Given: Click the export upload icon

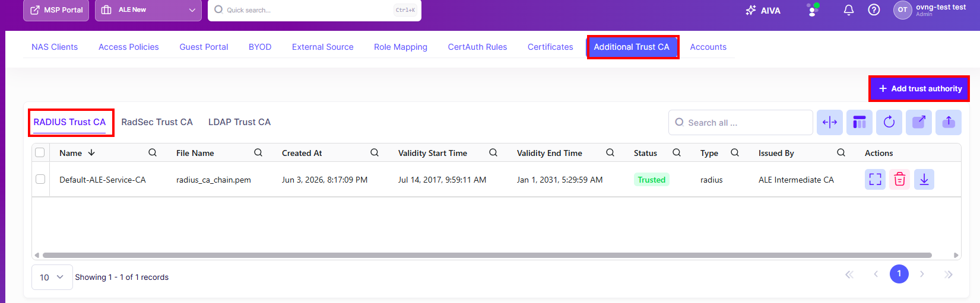Looking at the screenshot, I should point(949,123).
